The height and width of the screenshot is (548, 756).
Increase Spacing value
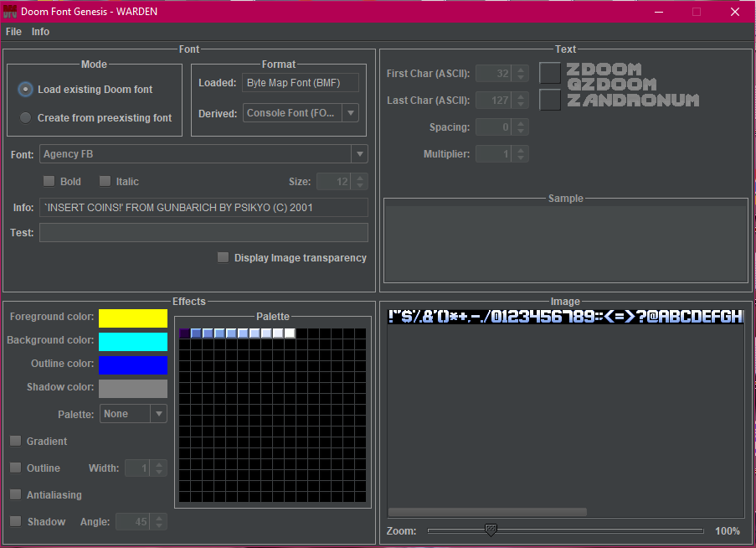[521, 123]
